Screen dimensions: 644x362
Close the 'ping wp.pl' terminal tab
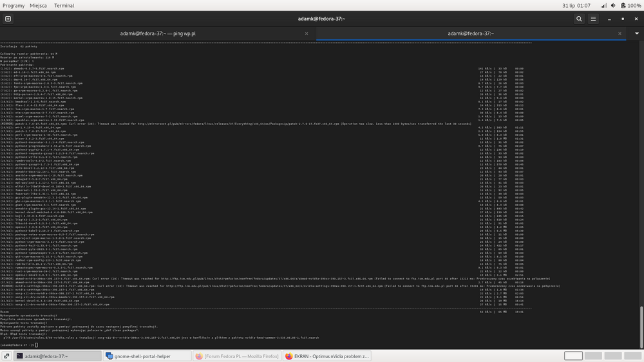[307, 33]
